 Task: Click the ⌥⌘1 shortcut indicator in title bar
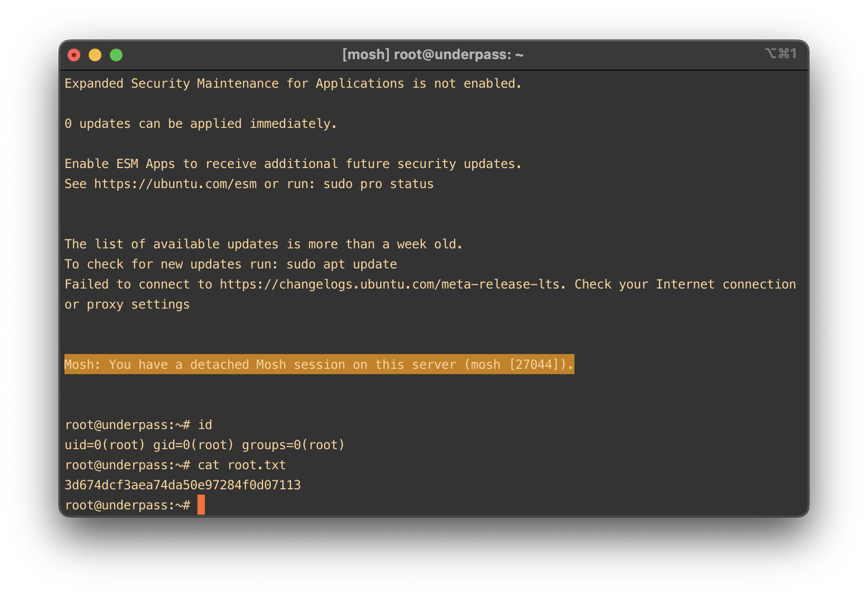point(780,54)
